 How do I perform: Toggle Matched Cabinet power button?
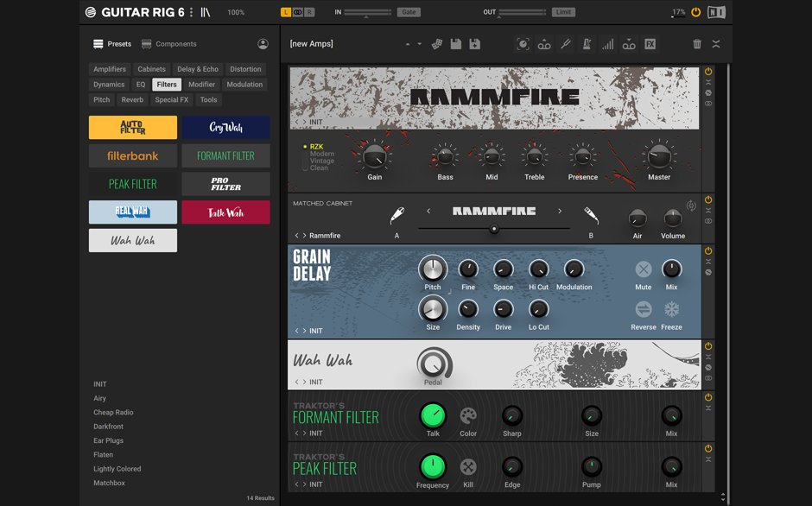tap(708, 200)
